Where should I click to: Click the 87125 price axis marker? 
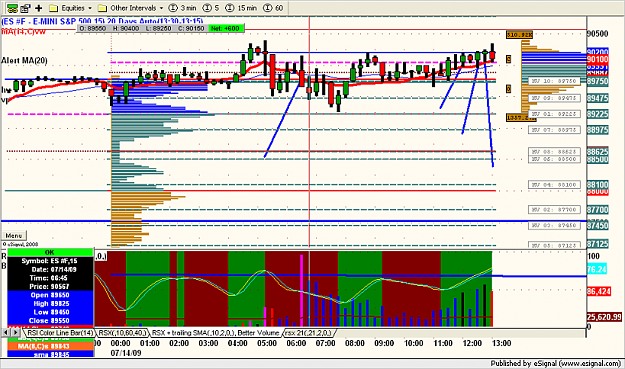click(597, 244)
